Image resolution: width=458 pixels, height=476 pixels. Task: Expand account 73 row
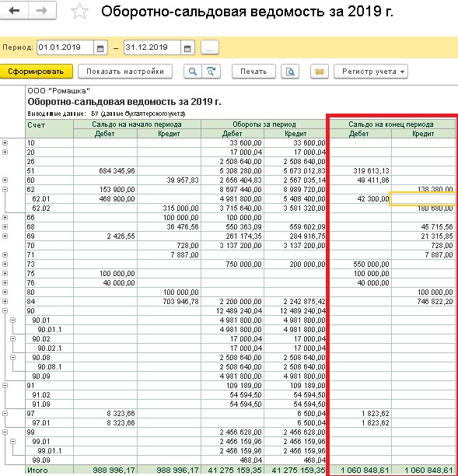click(5, 264)
